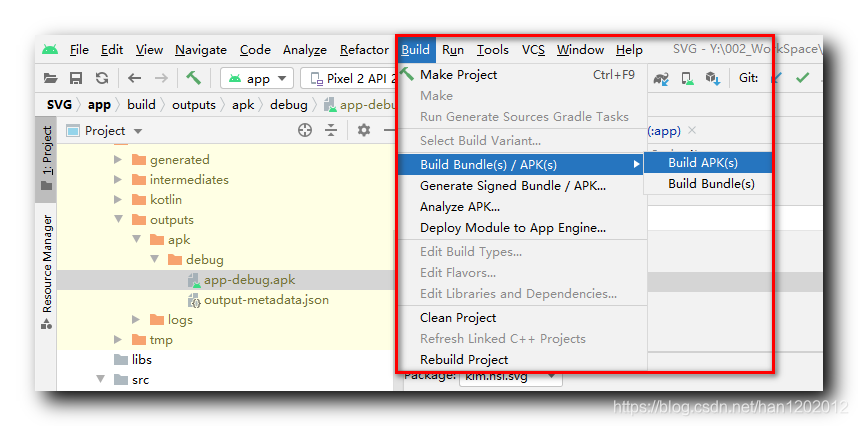Select Build APK(s) in submenu
The image size is (858, 426).
708,163
